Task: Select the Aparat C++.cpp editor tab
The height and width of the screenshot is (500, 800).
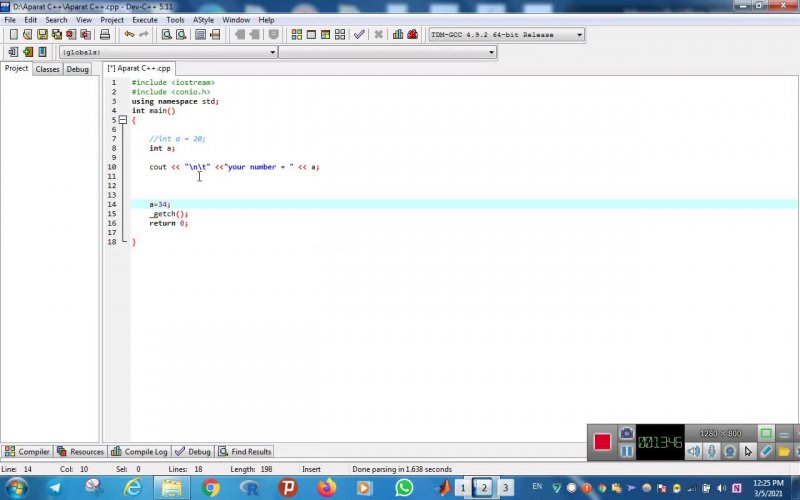Action: tap(139, 68)
